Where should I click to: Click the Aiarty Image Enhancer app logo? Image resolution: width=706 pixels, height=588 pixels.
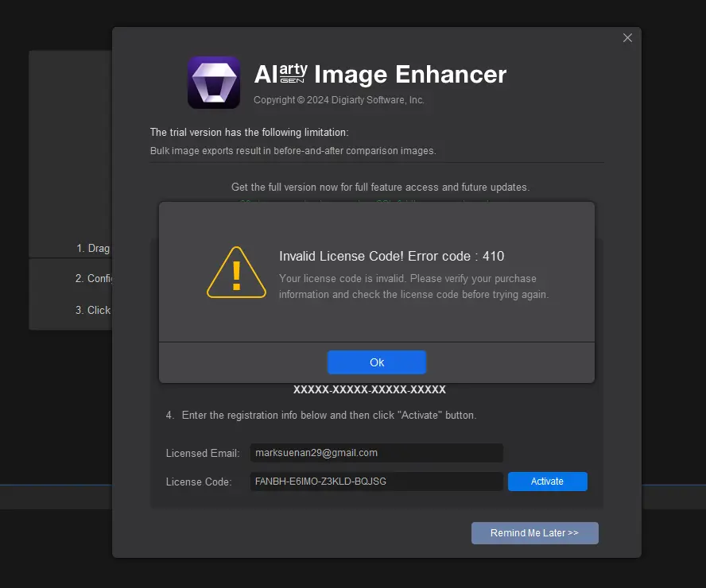(213, 83)
